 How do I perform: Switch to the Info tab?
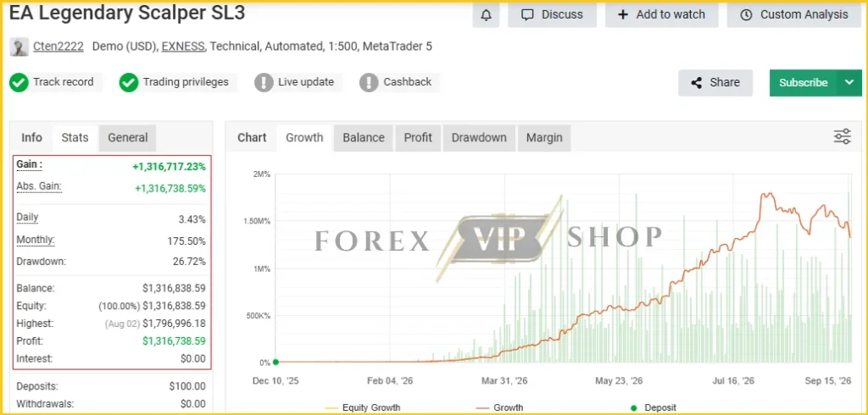tap(31, 138)
